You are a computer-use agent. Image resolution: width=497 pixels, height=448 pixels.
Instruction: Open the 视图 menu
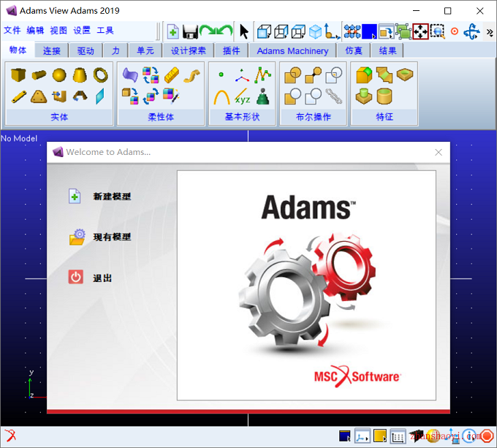[x=58, y=31]
